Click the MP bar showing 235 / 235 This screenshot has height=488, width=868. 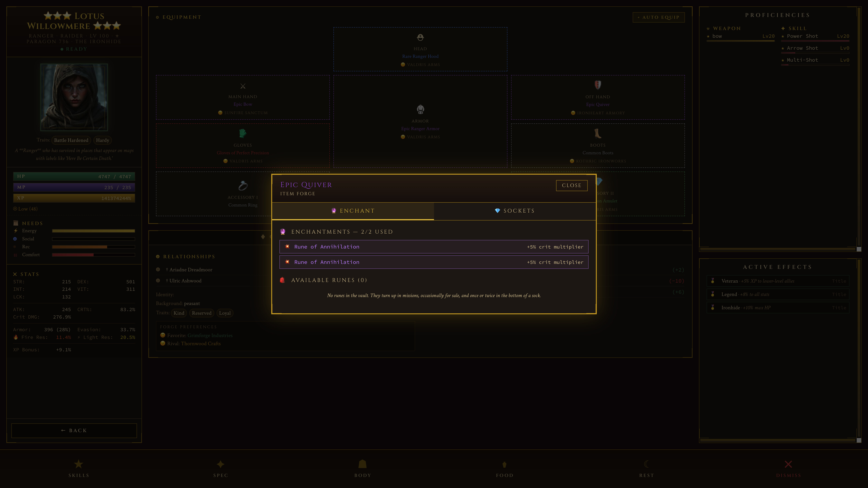pos(74,187)
